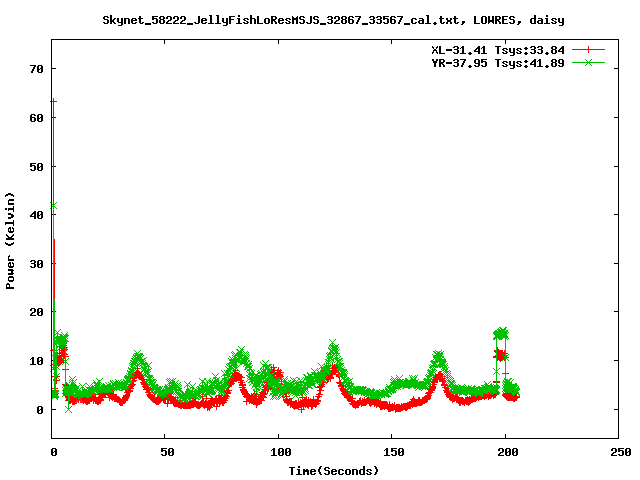
Task: Click the x-axis tick label 250
Action: (620, 452)
